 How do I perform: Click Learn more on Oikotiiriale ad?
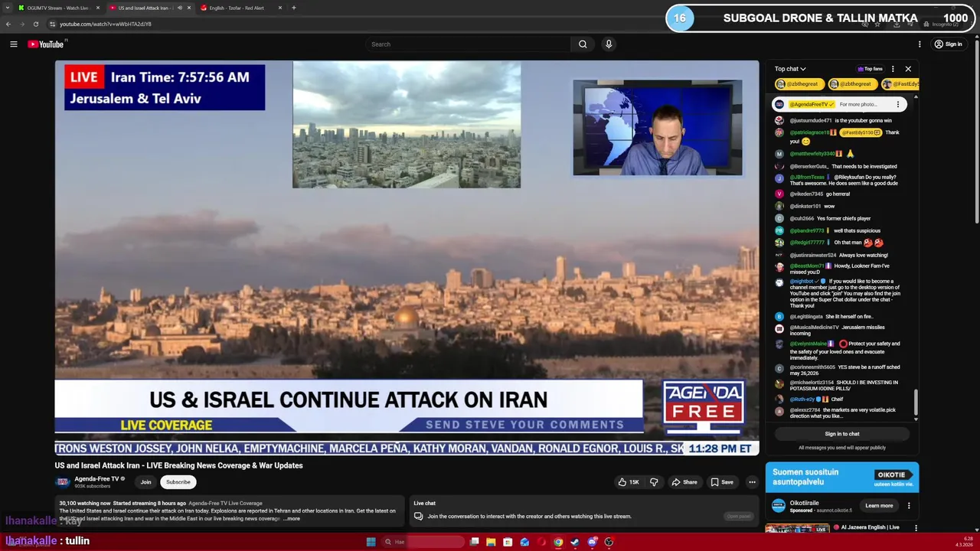click(x=879, y=506)
